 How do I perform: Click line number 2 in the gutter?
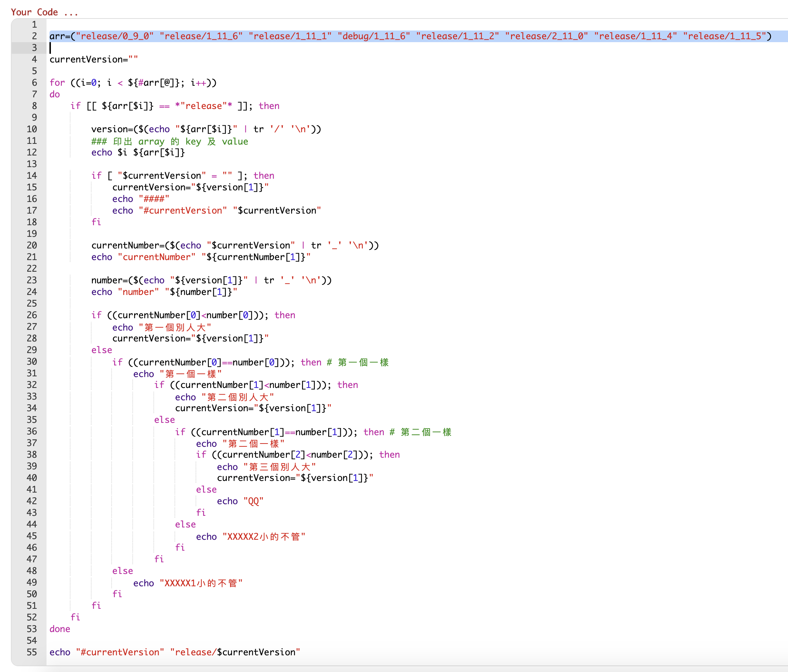34,36
